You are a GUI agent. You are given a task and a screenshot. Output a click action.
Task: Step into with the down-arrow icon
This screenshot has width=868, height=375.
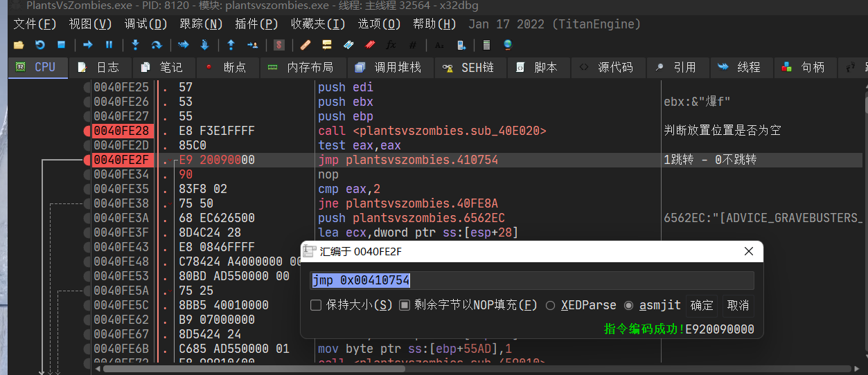[x=136, y=45]
